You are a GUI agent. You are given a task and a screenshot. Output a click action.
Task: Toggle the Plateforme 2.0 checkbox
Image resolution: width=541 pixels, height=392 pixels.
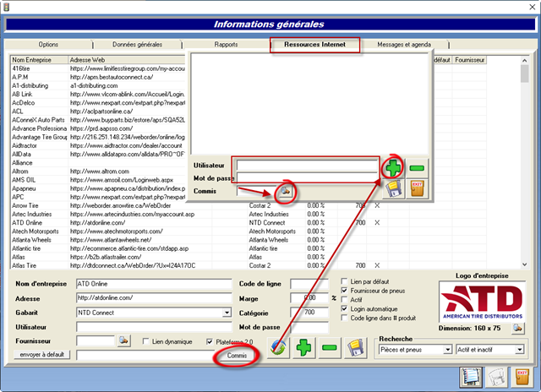pyautogui.click(x=209, y=341)
